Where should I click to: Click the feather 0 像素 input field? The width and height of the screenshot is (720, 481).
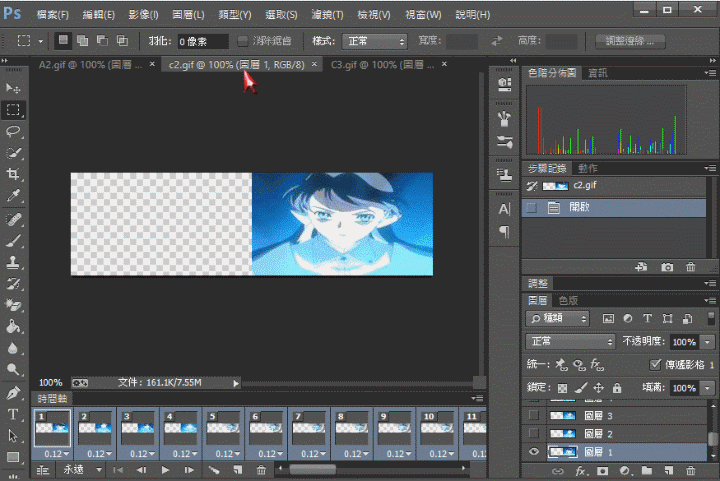tap(202, 41)
